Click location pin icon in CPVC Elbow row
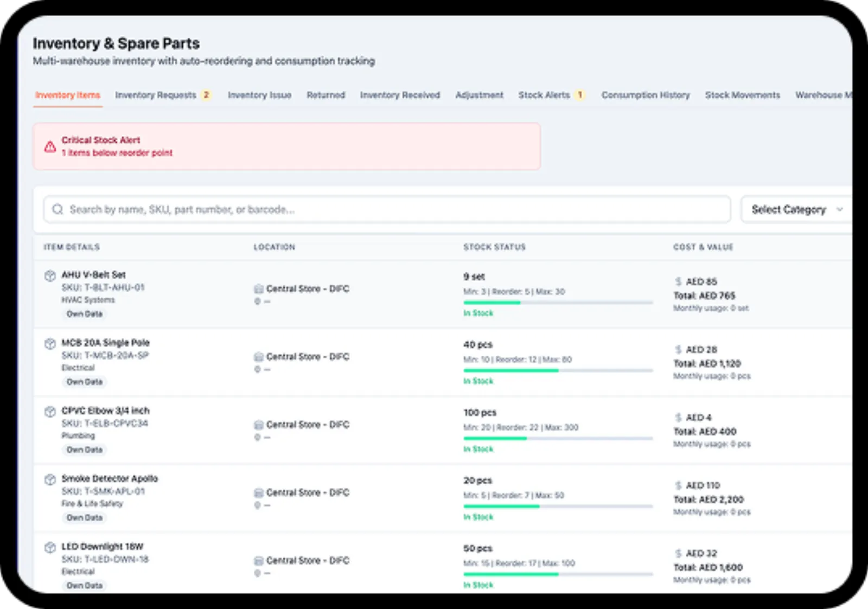Viewport: 868px width, 609px height. coord(258,437)
